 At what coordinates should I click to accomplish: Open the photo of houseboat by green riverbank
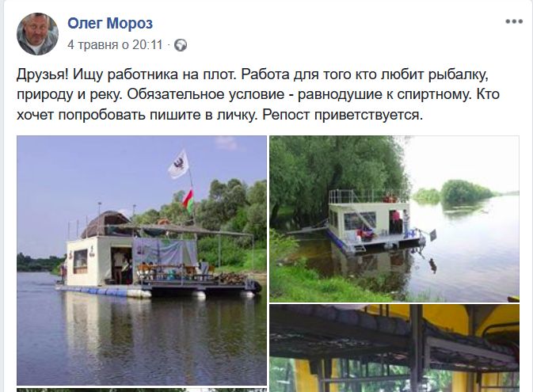(394, 219)
